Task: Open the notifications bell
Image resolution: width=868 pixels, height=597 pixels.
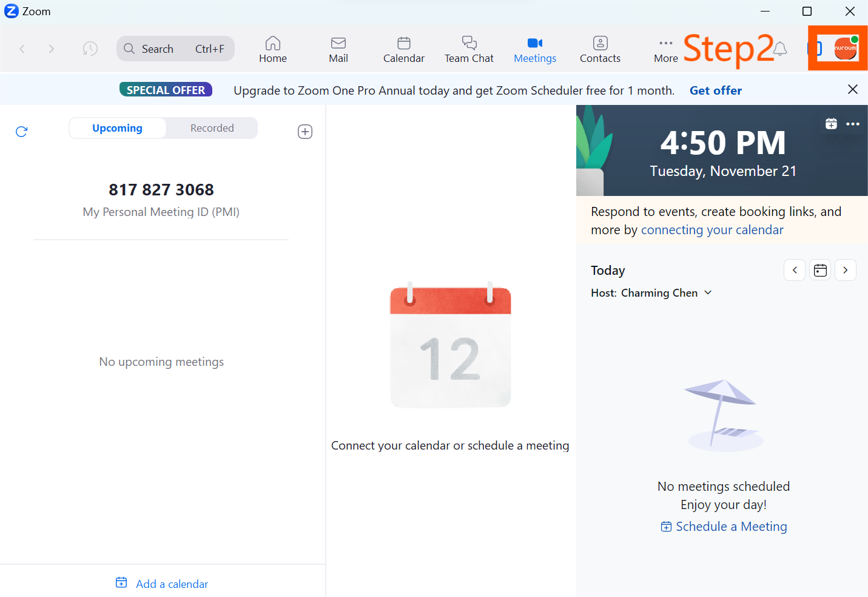Action: (780, 49)
